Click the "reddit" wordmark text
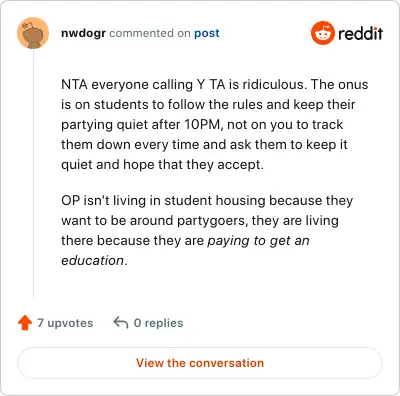Image resolution: width=400 pixels, height=396 pixels. click(360, 33)
